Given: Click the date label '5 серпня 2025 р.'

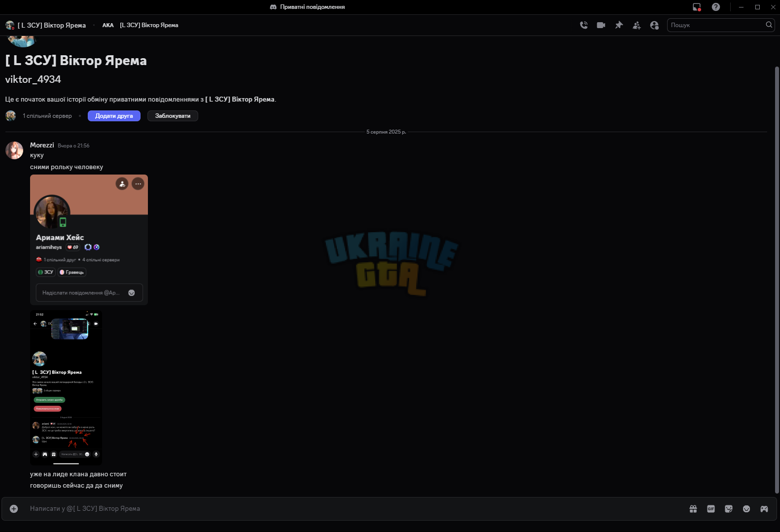Looking at the screenshot, I should pyautogui.click(x=386, y=132).
